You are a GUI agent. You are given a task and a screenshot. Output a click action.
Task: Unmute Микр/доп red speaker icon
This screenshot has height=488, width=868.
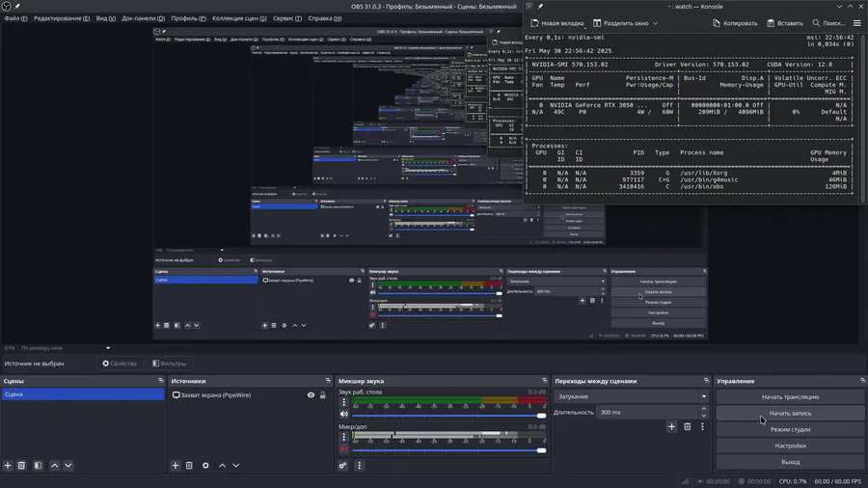343,448
